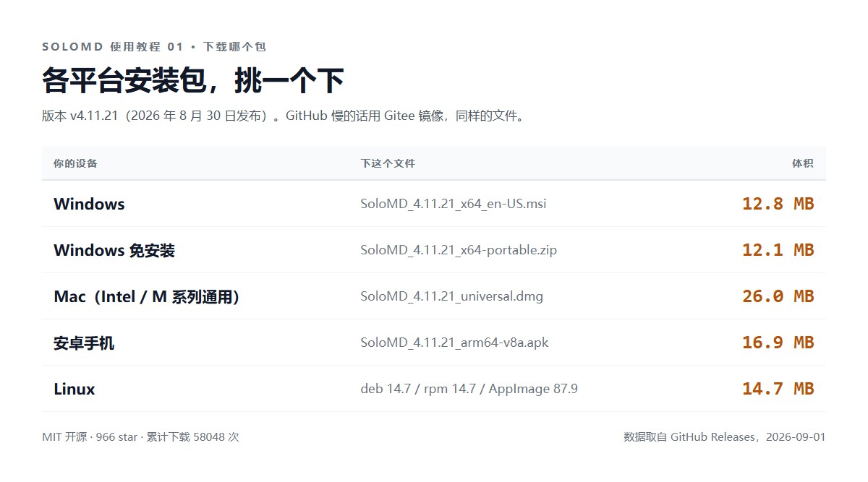Click the 14.7 MB size value
868x482 pixels.
778,389
